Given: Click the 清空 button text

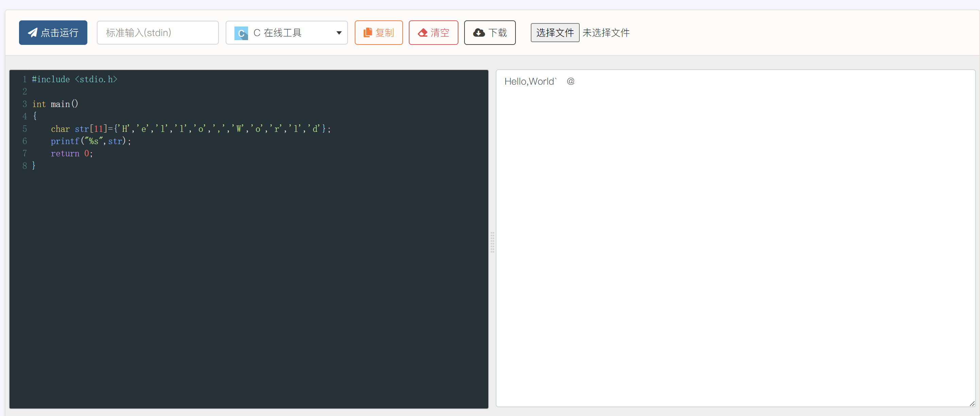Looking at the screenshot, I should (440, 33).
